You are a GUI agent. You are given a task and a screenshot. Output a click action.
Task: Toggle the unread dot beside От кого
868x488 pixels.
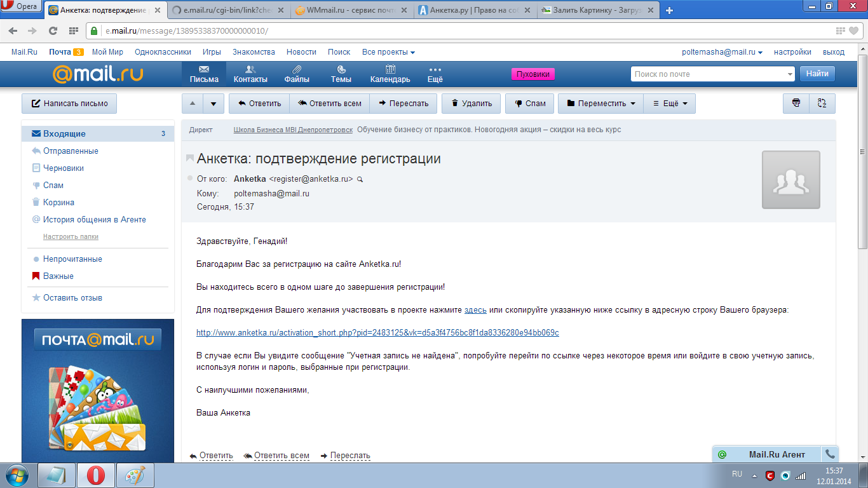pos(190,178)
